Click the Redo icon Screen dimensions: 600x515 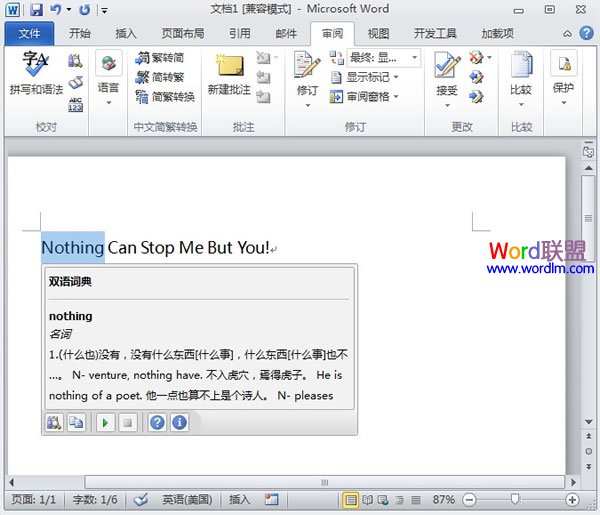click(85, 10)
